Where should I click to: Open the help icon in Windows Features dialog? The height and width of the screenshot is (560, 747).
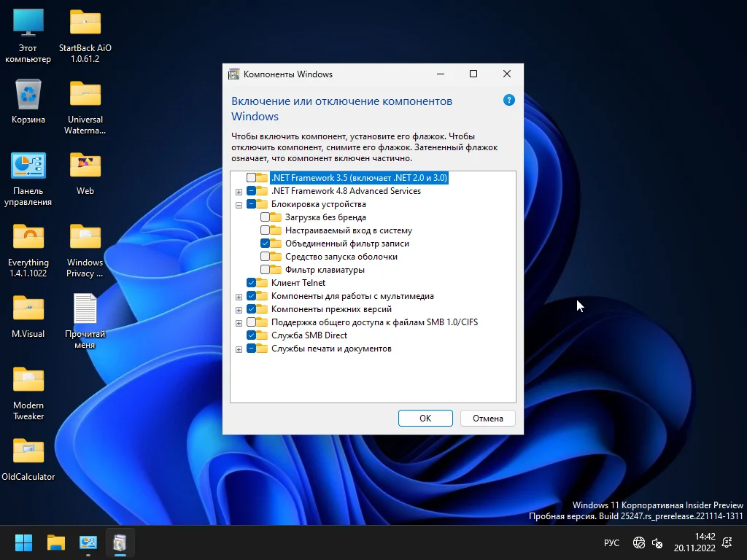point(509,101)
